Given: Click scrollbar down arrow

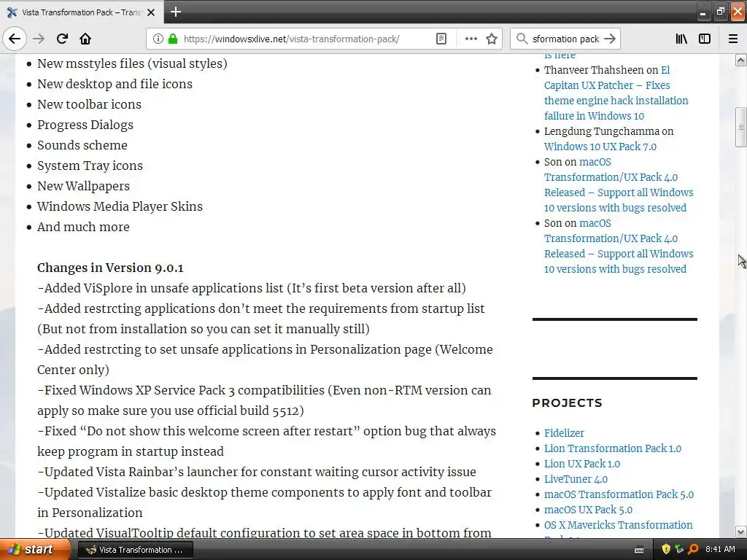Looking at the screenshot, I should (741, 532).
